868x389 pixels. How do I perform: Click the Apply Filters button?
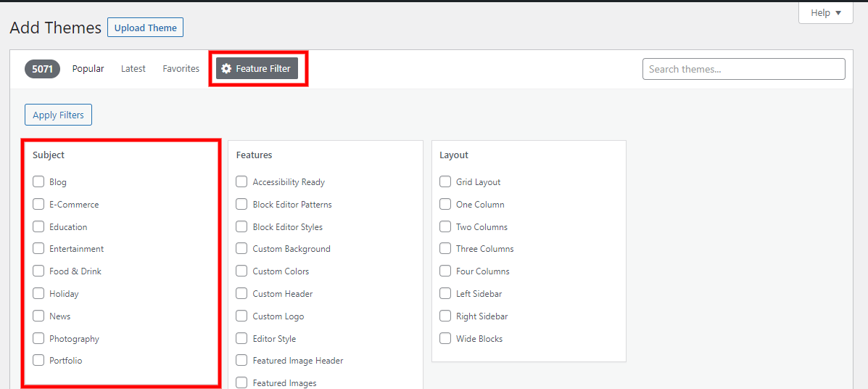point(58,115)
